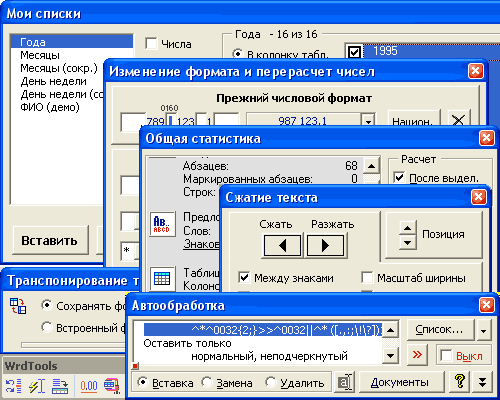Click the table compression clamp icon in WrdTools

[x=112, y=386]
